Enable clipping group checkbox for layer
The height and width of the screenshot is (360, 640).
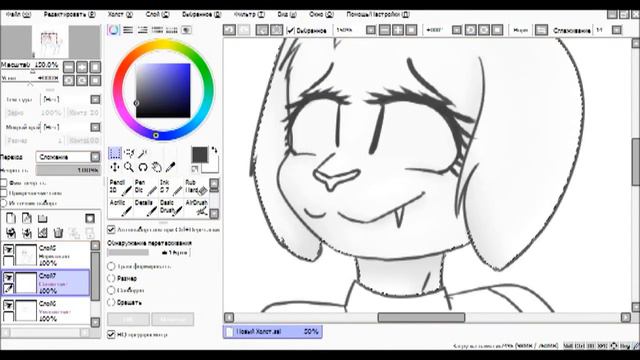(x=4, y=193)
